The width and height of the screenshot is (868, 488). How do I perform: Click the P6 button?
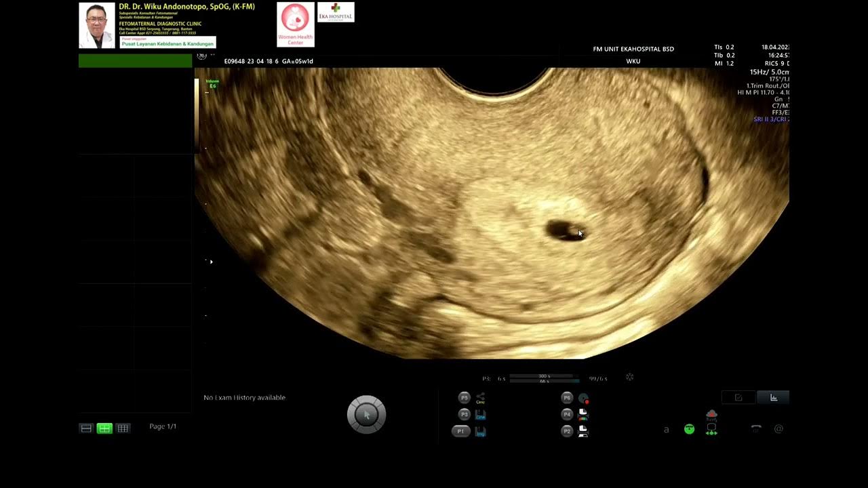(x=567, y=398)
